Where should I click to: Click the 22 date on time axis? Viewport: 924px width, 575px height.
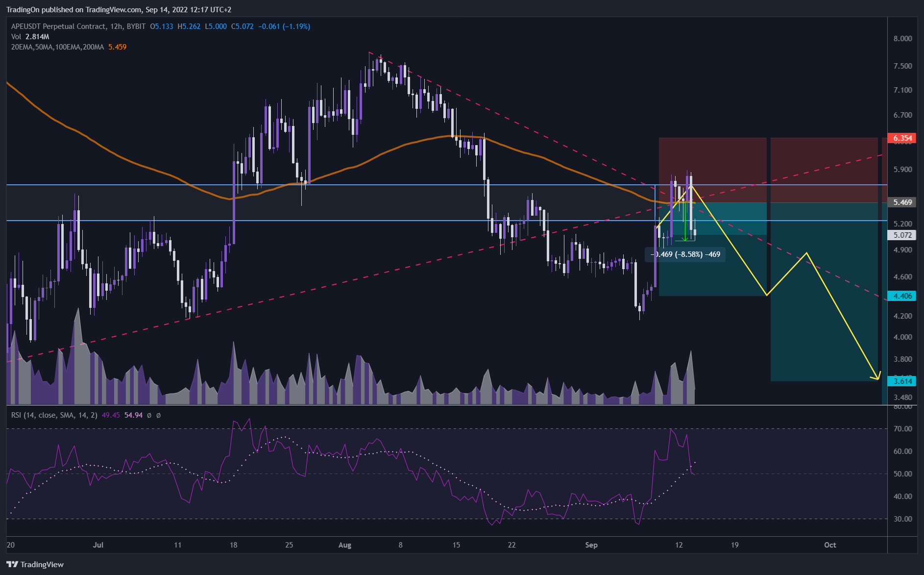512,545
